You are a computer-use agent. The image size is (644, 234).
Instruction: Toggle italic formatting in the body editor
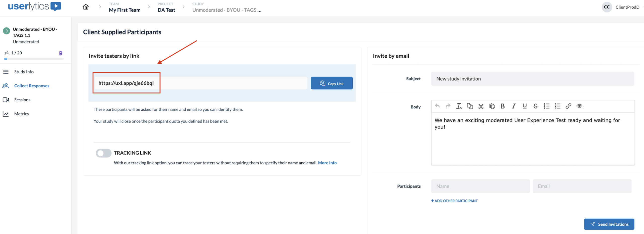pos(513,106)
